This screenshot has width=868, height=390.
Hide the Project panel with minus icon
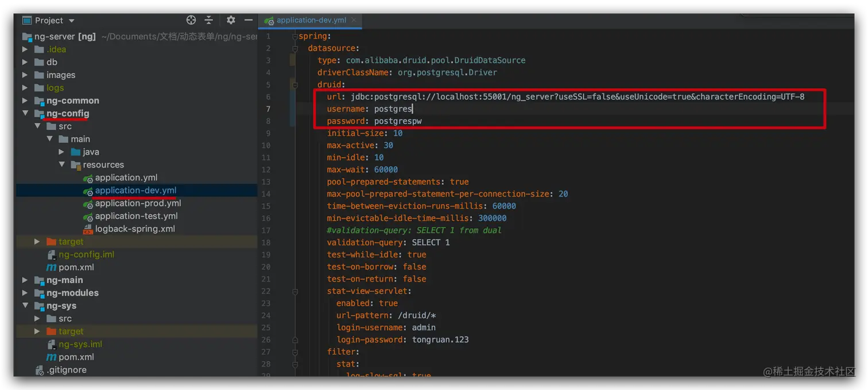click(249, 20)
